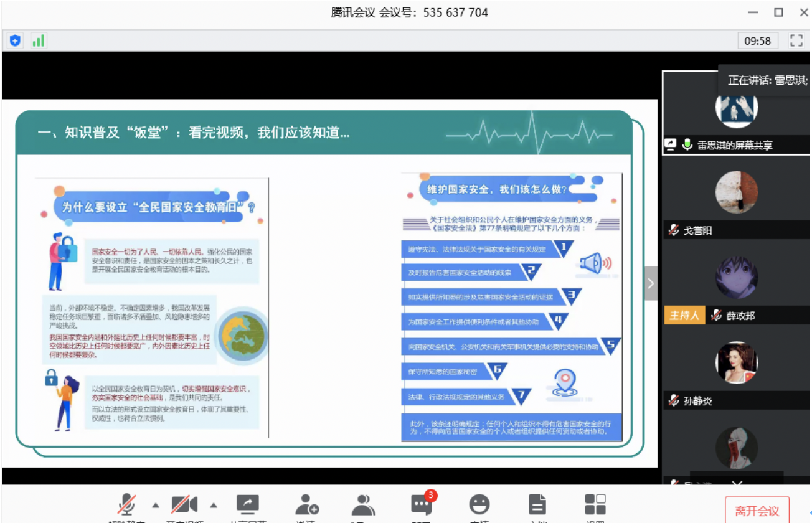
Task: Check the green network signal indicator
Action: coord(39,41)
